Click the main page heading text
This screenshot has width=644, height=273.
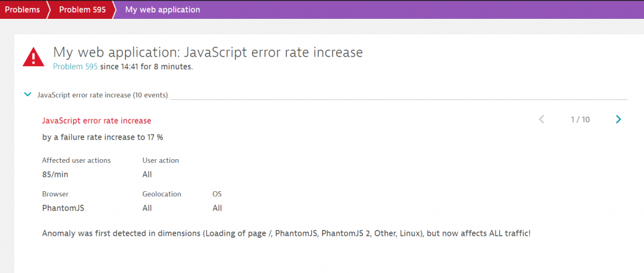(208, 52)
